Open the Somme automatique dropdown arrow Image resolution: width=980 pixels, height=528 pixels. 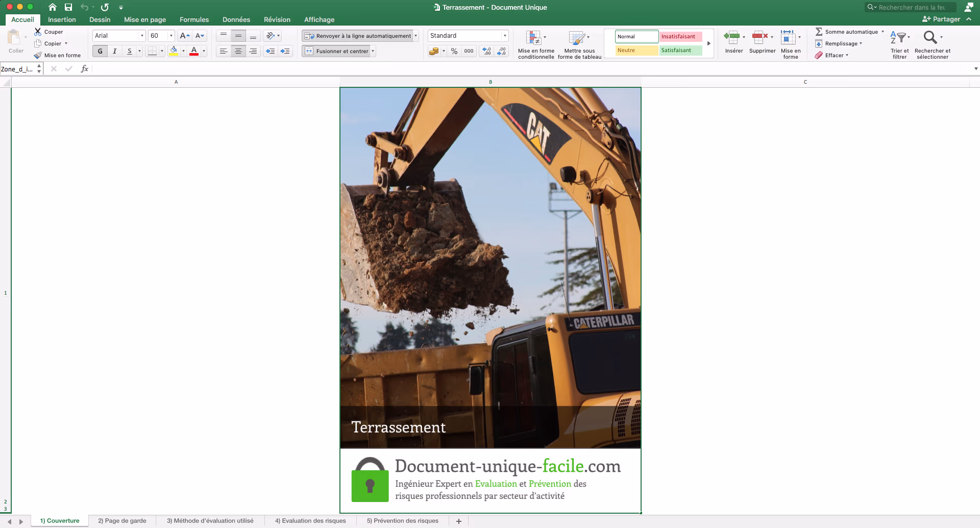(x=883, y=32)
